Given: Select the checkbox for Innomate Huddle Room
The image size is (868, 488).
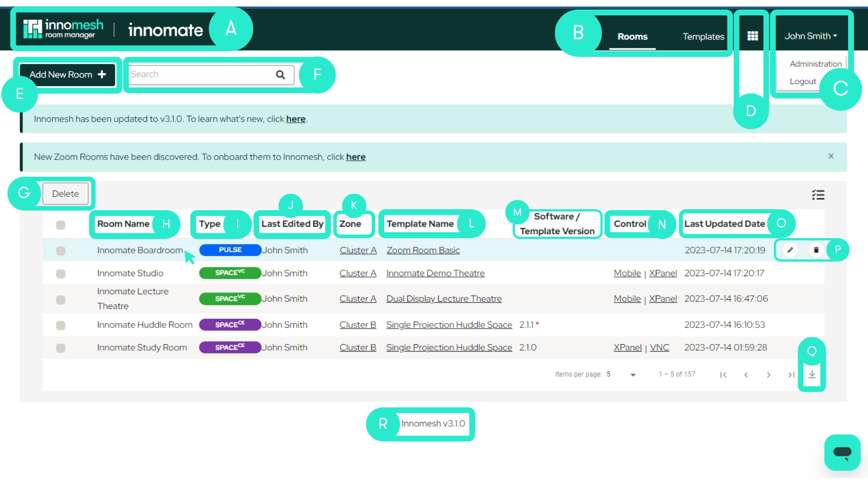Looking at the screenshot, I should click(61, 325).
